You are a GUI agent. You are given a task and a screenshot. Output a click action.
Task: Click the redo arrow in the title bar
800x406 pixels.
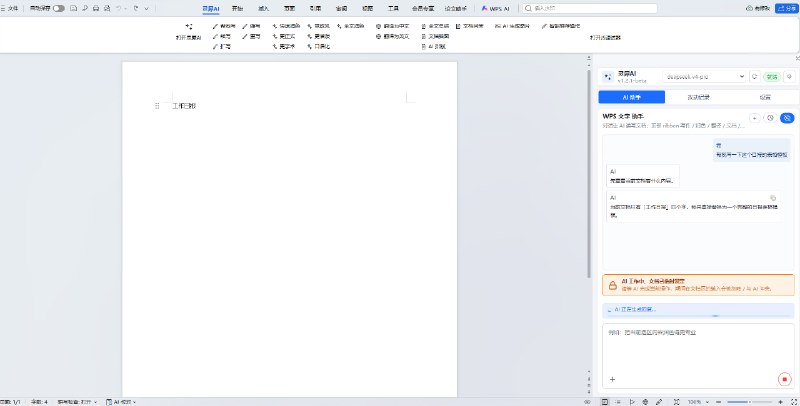point(136,8)
